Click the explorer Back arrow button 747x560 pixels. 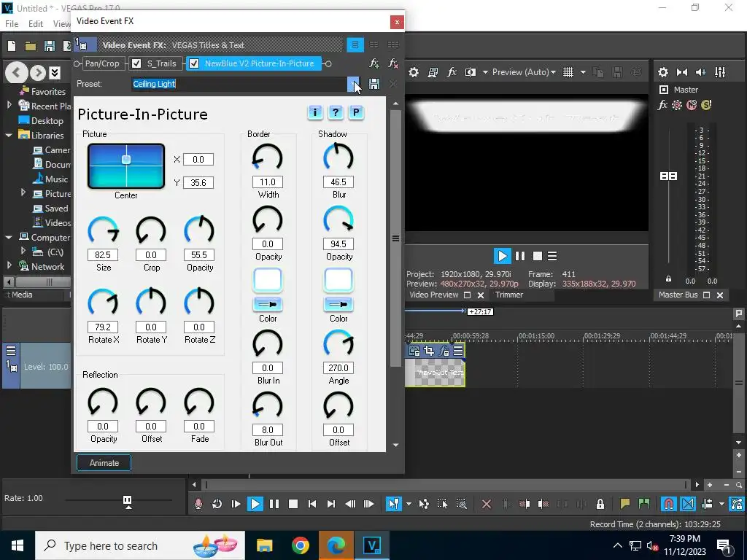[17, 73]
